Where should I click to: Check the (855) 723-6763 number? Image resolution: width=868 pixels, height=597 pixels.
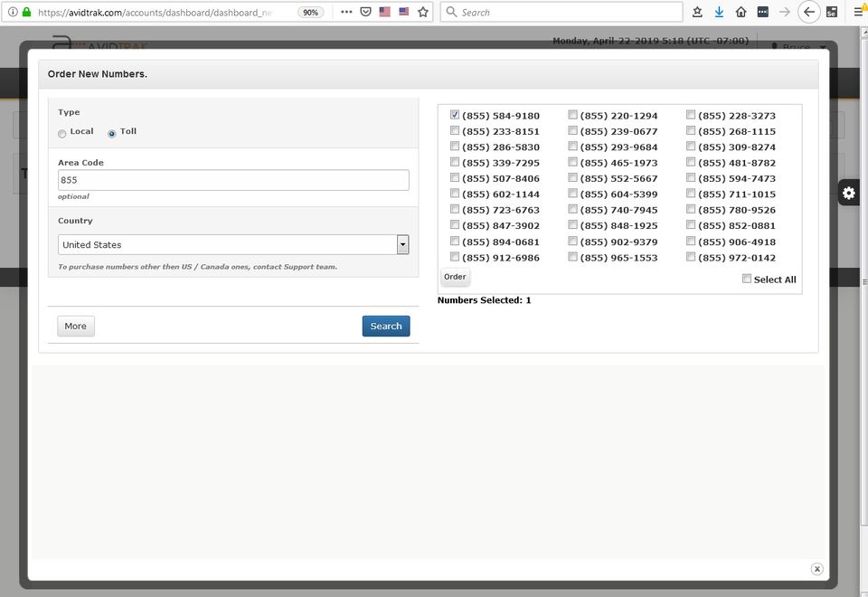click(x=455, y=209)
